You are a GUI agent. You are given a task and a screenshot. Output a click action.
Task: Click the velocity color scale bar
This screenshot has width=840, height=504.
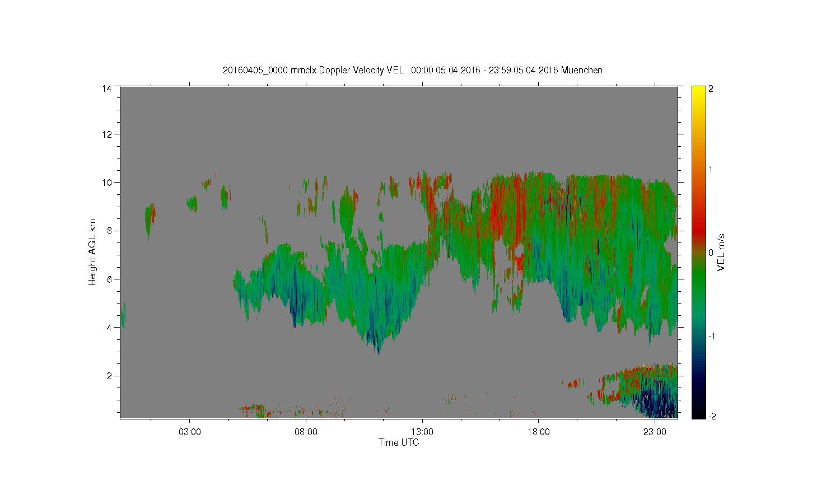(698, 252)
